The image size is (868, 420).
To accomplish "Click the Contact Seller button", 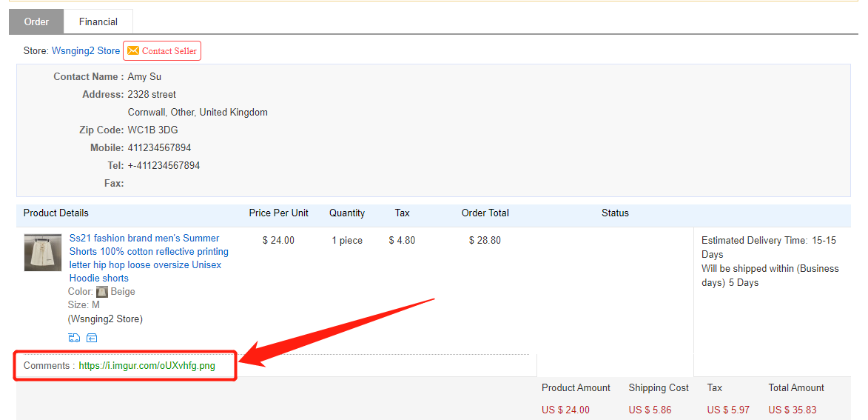I will point(161,51).
